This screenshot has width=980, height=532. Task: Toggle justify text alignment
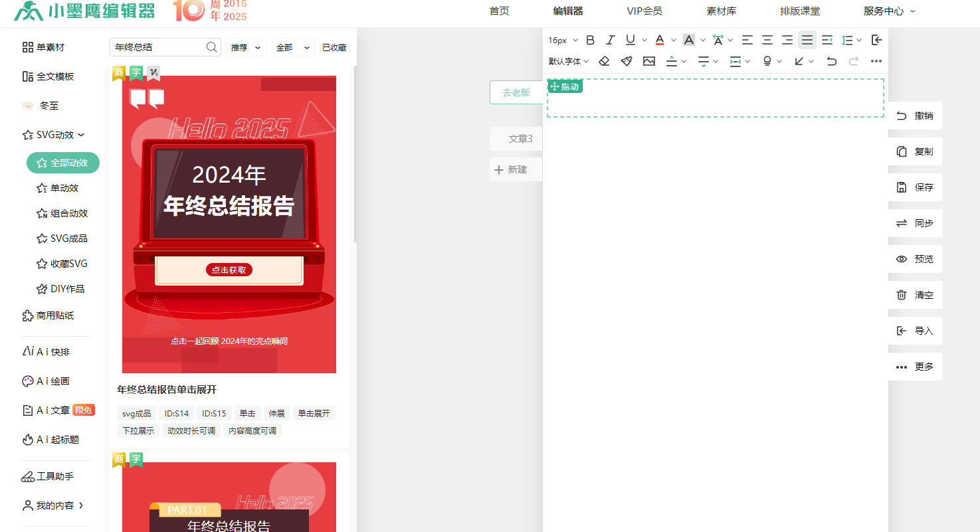pos(807,40)
